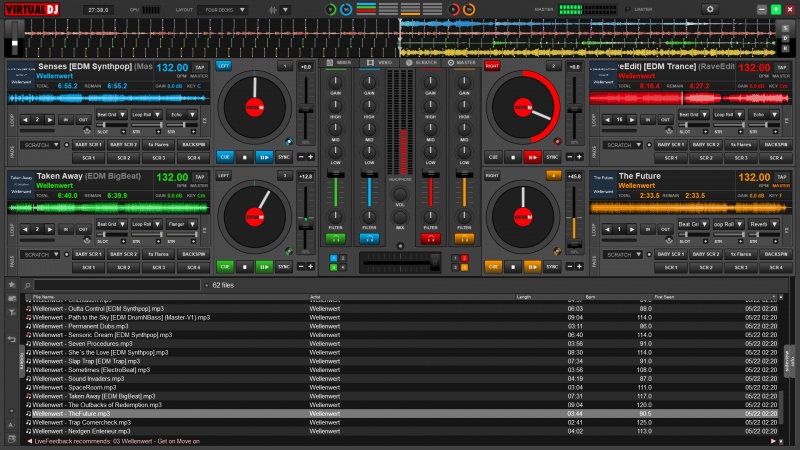The image size is (800, 450).
Task: Click the green channel volume fader
Action: (335, 174)
